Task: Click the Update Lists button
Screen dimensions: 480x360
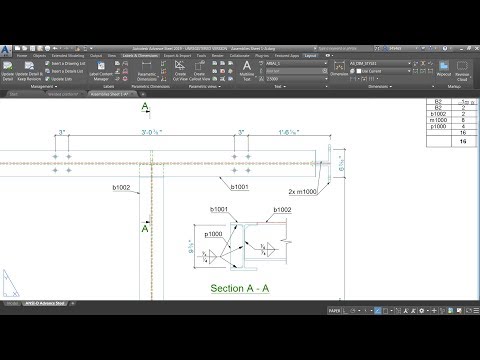Action: (59, 79)
